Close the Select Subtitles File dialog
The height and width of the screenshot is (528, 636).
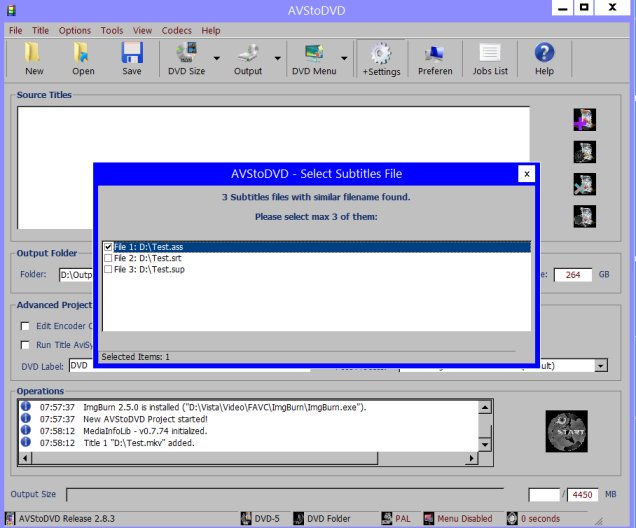[x=526, y=174]
